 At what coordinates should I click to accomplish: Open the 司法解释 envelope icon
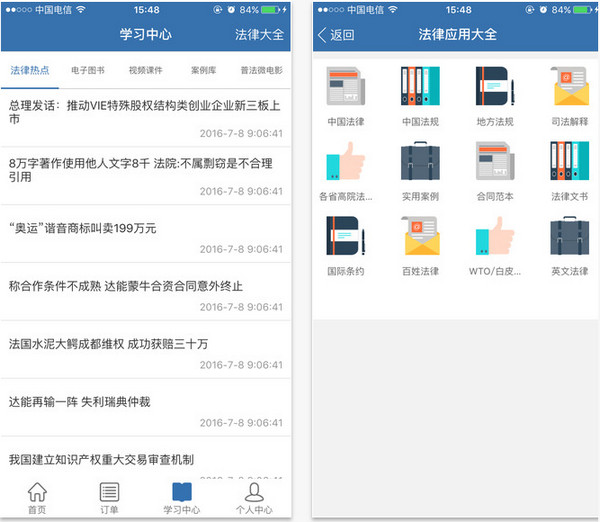[x=570, y=86]
